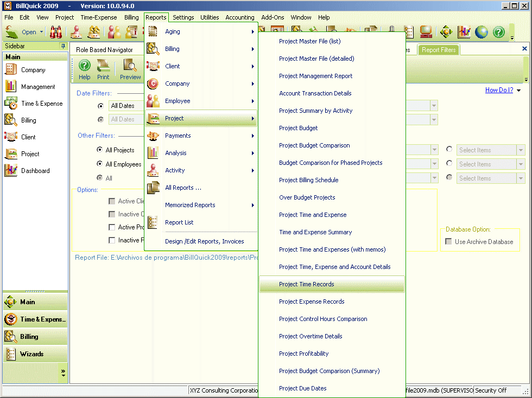Toggle the Inactive Projects checkbox at the bottom

[x=112, y=240]
